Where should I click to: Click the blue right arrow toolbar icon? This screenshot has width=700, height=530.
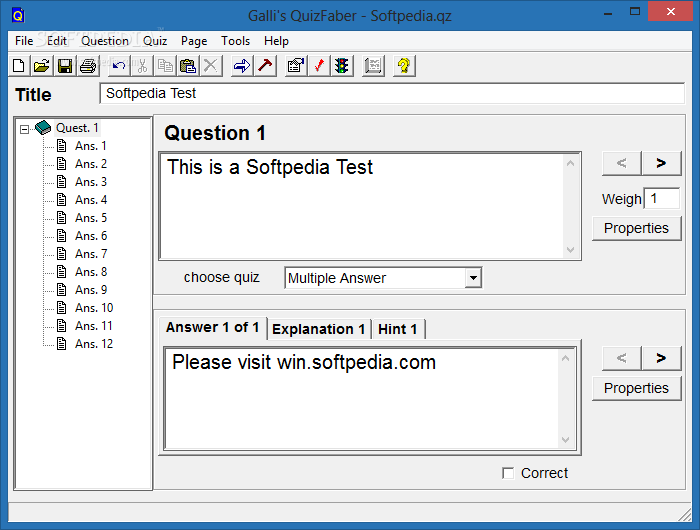point(242,66)
